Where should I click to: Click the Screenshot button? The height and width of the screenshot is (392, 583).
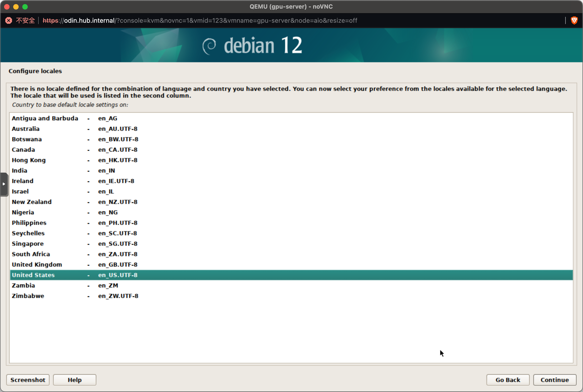point(28,380)
